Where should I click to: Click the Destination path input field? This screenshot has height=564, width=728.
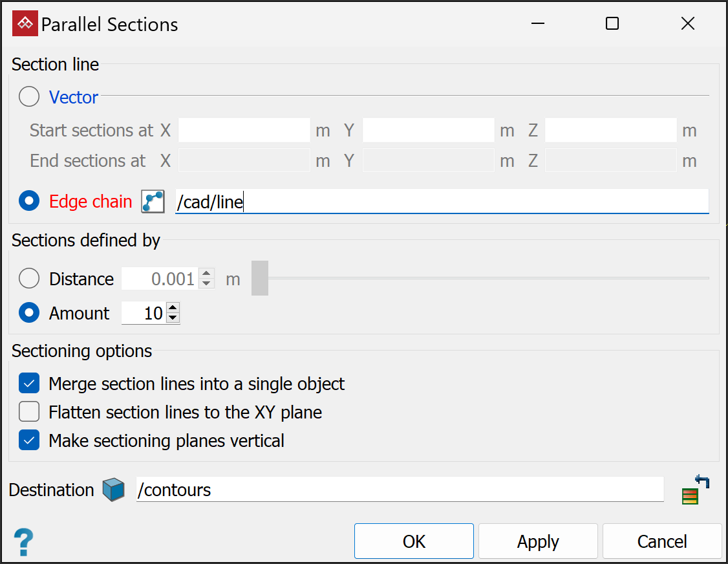point(400,490)
